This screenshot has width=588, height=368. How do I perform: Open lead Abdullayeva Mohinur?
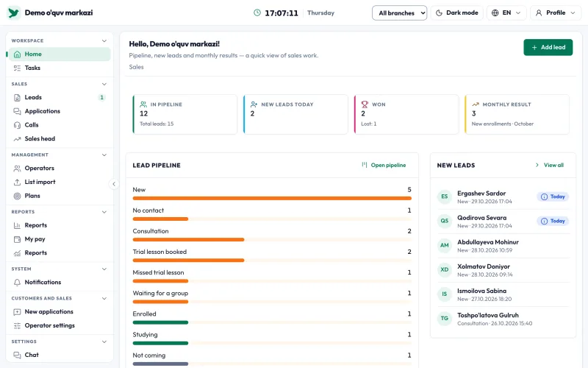503,246
